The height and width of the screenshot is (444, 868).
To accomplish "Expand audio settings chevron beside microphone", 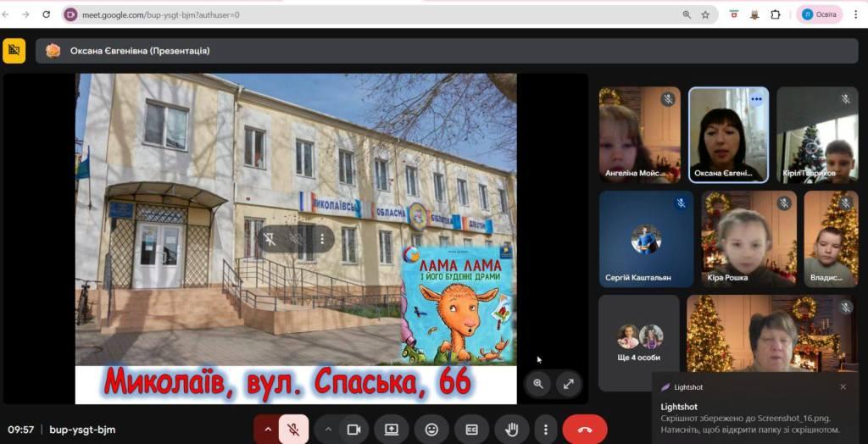I will [x=268, y=430].
